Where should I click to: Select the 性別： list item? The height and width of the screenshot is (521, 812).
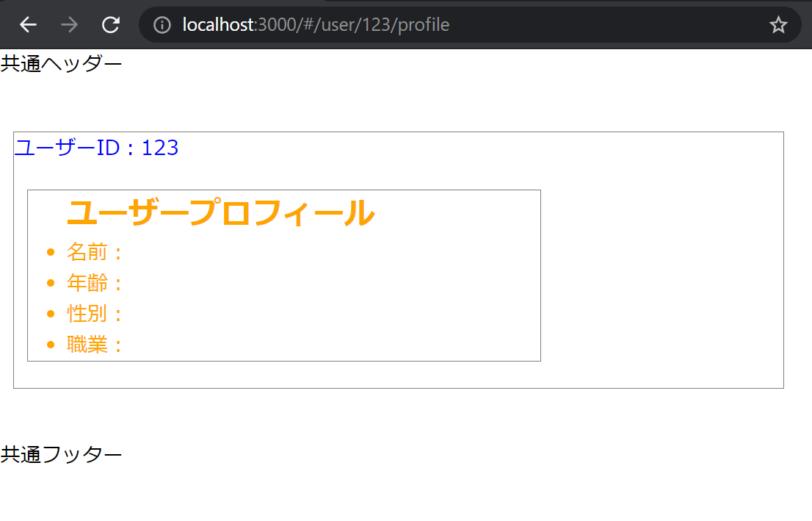pos(95,314)
